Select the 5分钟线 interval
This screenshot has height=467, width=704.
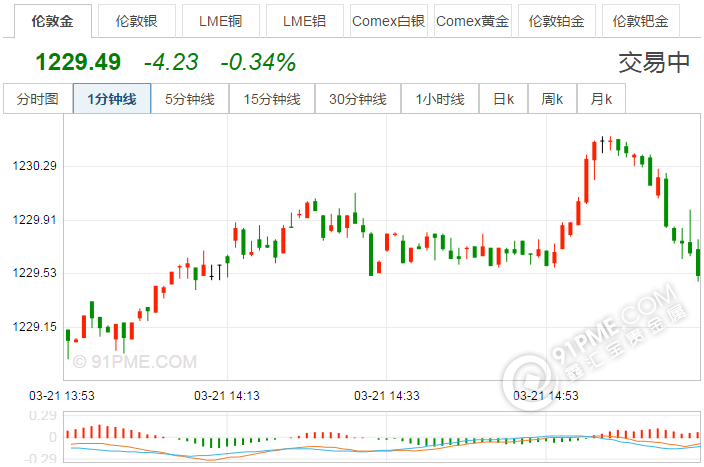coord(190,99)
